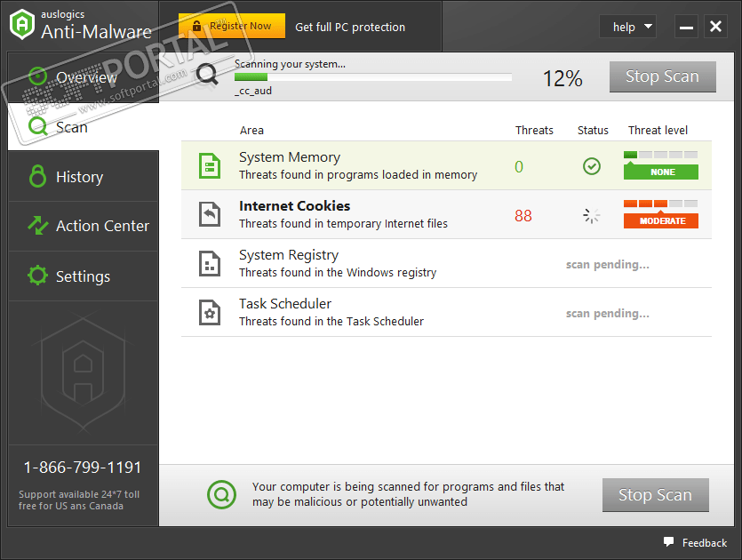Image resolution: width=742 pixels, height=560 pixels.
Task: Click Get full PC protection text
Action: [x=350, y=27]
